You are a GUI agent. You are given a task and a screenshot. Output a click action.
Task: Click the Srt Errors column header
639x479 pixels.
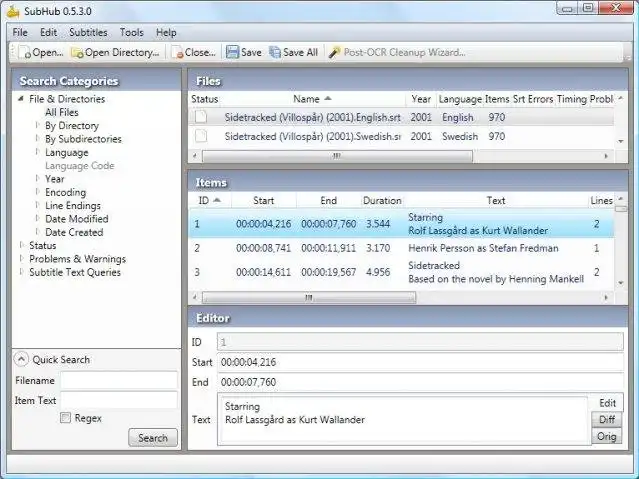533,99
